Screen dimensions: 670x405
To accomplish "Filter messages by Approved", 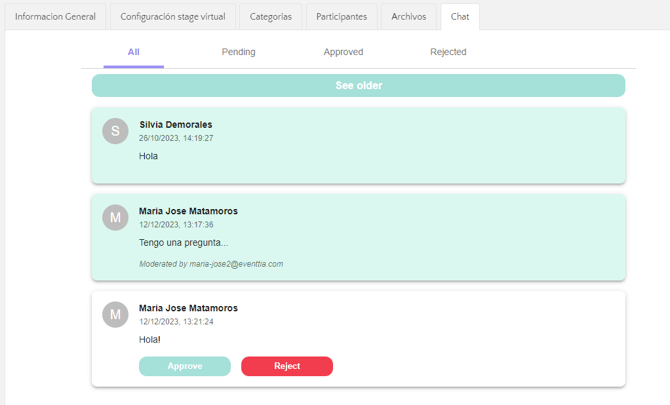I will [x=343, y=52].
